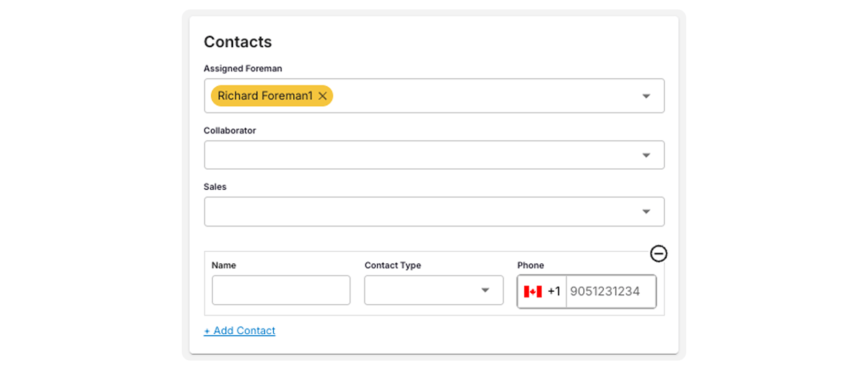Viewport: 868px width, 370px height.
Task: Focus the Name input field
Action: coord(281,290)
